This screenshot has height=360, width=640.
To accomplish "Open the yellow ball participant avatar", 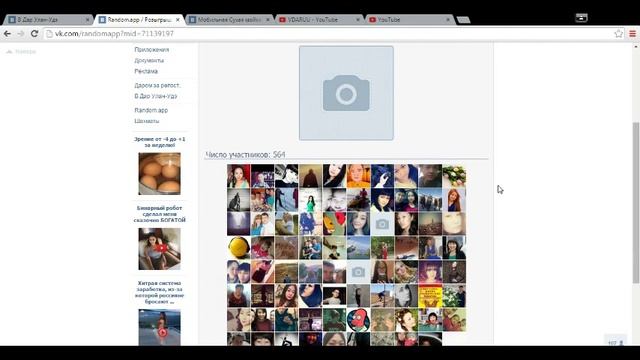I will 239,248.
